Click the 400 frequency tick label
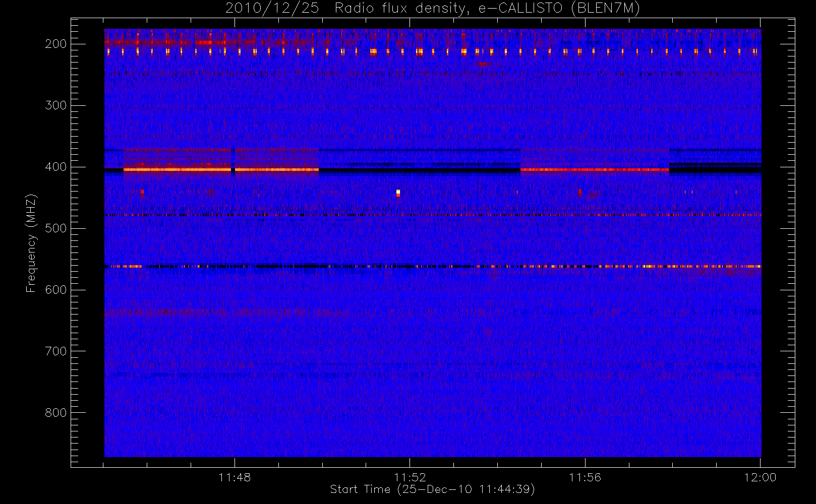The image size is (816, 504). 55,167
